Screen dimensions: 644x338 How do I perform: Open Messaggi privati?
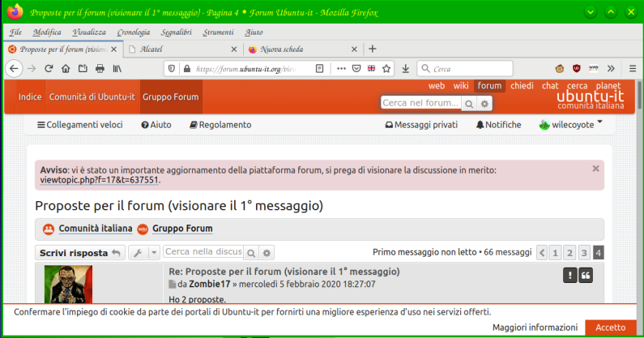point(421,125)
